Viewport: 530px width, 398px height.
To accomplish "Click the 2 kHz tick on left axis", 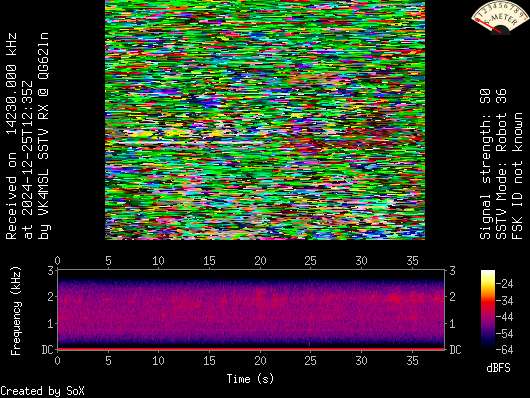I will click(51, 297).
